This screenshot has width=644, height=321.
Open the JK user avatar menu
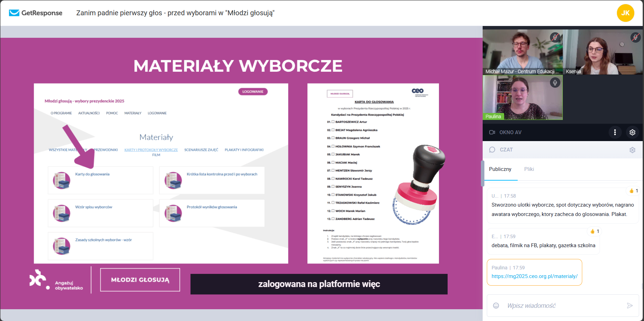(625, 13)
